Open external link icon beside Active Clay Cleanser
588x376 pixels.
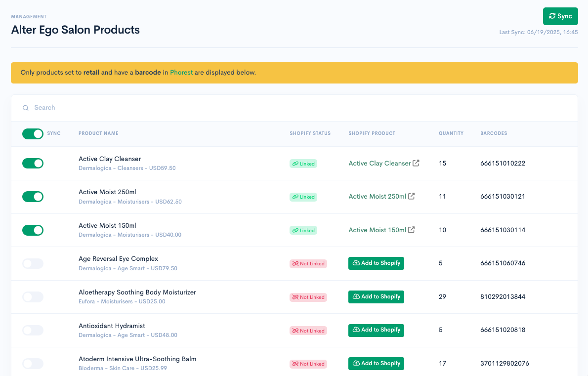coord(416,163)
